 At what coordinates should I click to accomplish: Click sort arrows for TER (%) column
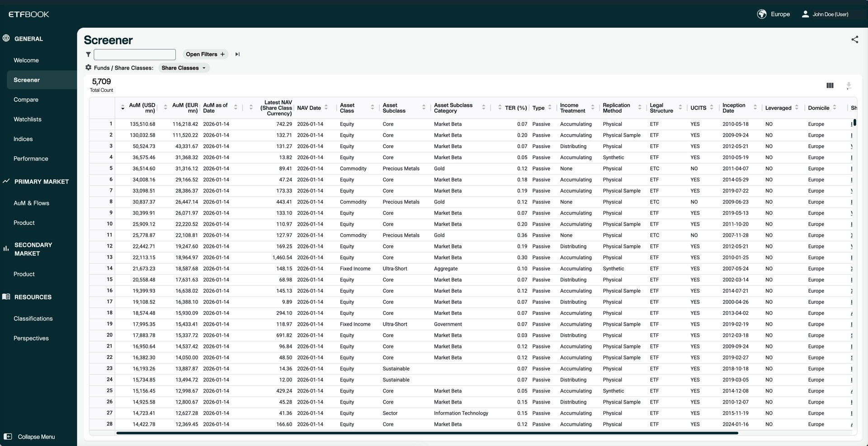(500, 108)
